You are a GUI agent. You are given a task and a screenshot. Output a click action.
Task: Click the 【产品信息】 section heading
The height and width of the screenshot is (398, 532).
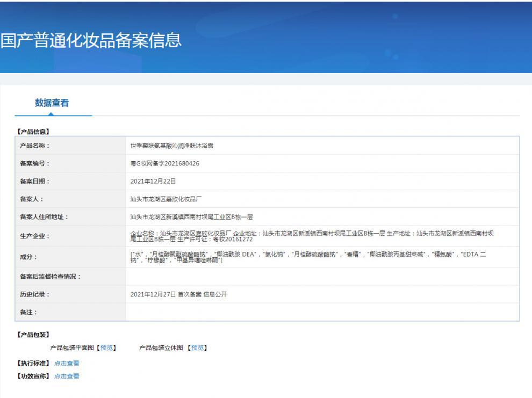tap(33, 132)
